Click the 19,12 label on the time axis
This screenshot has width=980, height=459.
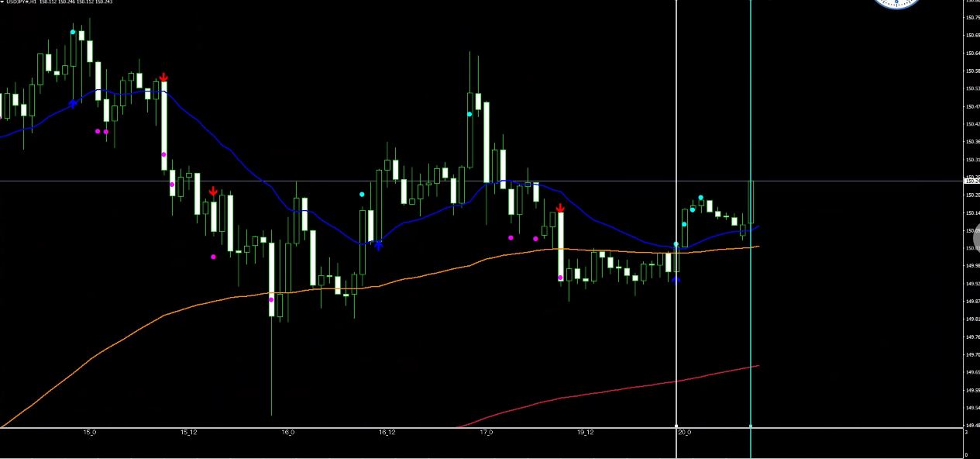tap(586, 433)
